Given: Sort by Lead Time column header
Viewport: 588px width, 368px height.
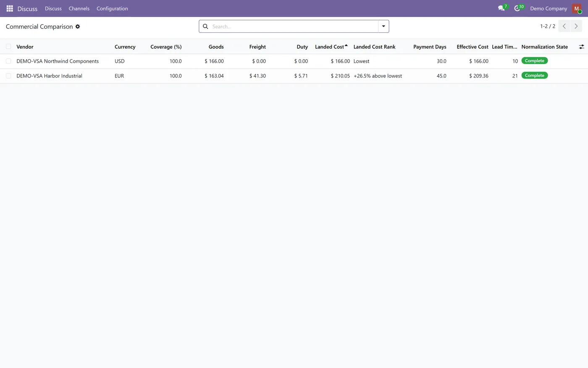Looking at the screenshot, I should click(504, 47).
